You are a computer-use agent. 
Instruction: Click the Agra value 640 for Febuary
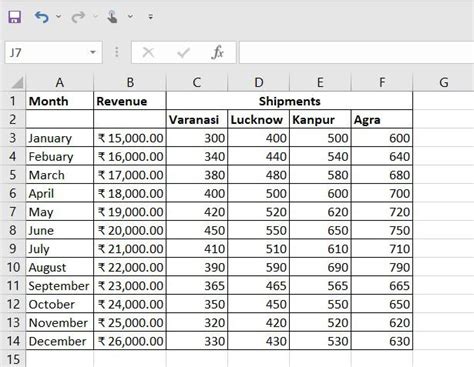[x=382, y=157]
